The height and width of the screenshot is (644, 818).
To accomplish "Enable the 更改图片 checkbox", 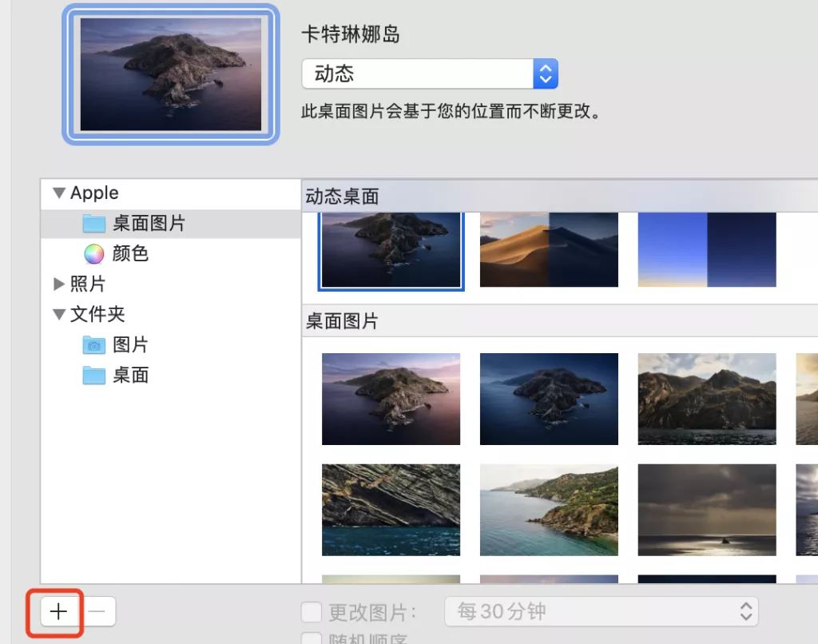I will tap(311, 613).
